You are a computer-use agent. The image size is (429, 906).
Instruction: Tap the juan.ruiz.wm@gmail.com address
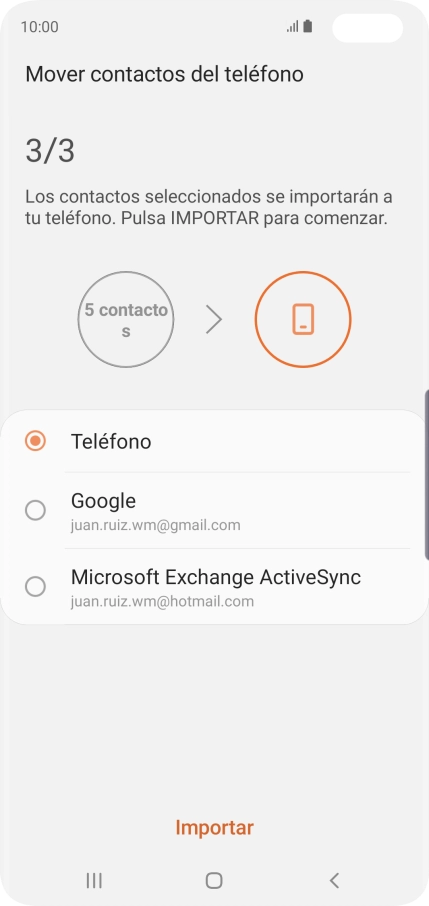pyautogui.click(x=156, y=525)
